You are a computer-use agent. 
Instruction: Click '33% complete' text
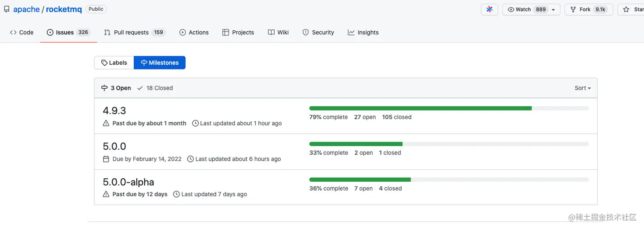(329, 153)
